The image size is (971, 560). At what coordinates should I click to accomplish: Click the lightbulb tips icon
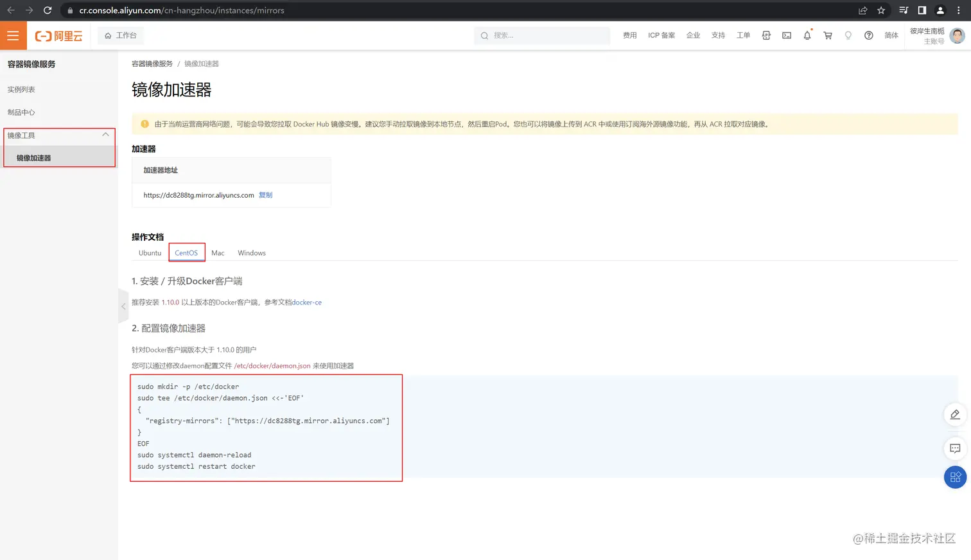pyautogui.click(x=848, y=36)
